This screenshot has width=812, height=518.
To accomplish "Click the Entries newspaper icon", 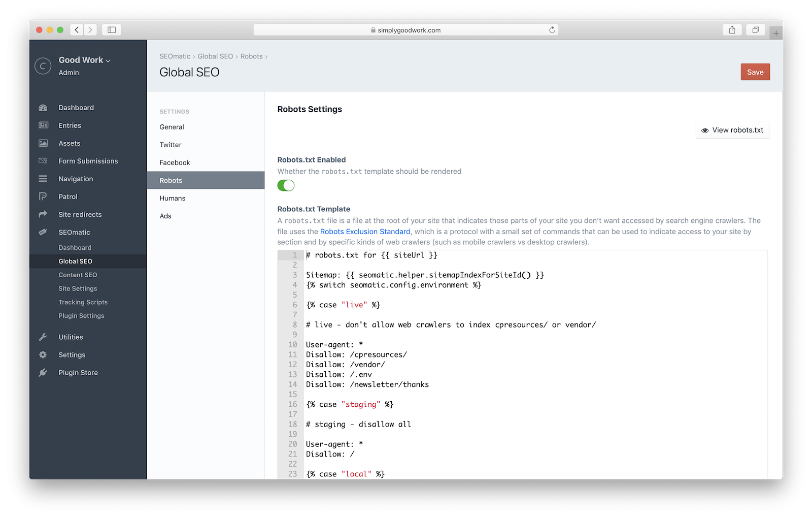I will point(43,125).
